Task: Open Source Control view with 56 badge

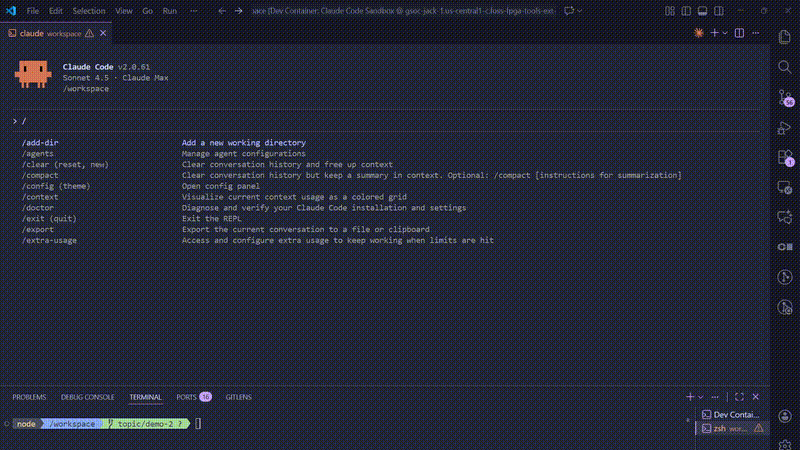Action: (786, 97)
